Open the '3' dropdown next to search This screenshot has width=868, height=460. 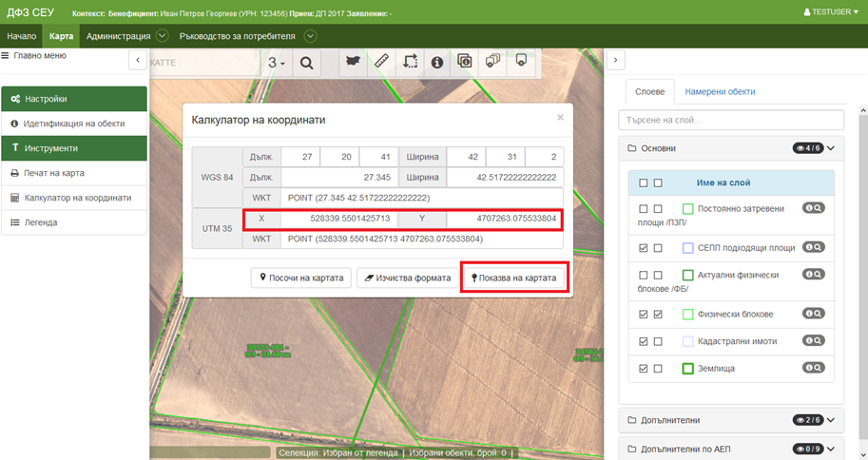click(277, 63)
